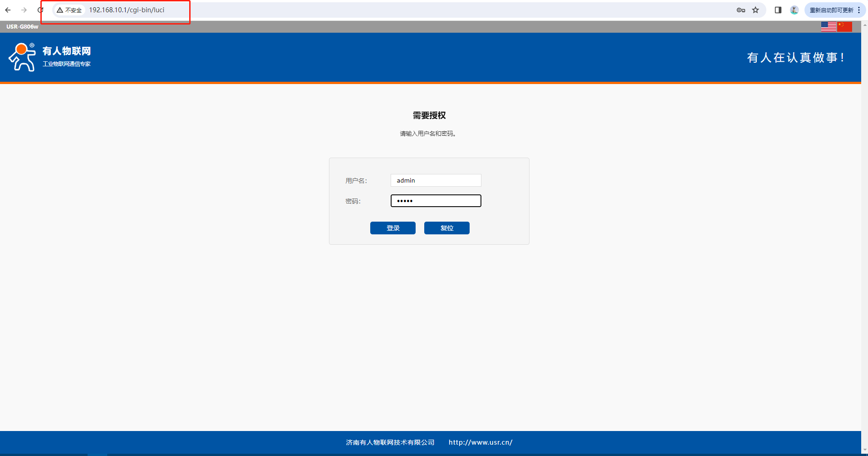The width and height of the screenshot is (868, 456).
Task: Open the saved passwords key icon
Action: tap(740, 10)
